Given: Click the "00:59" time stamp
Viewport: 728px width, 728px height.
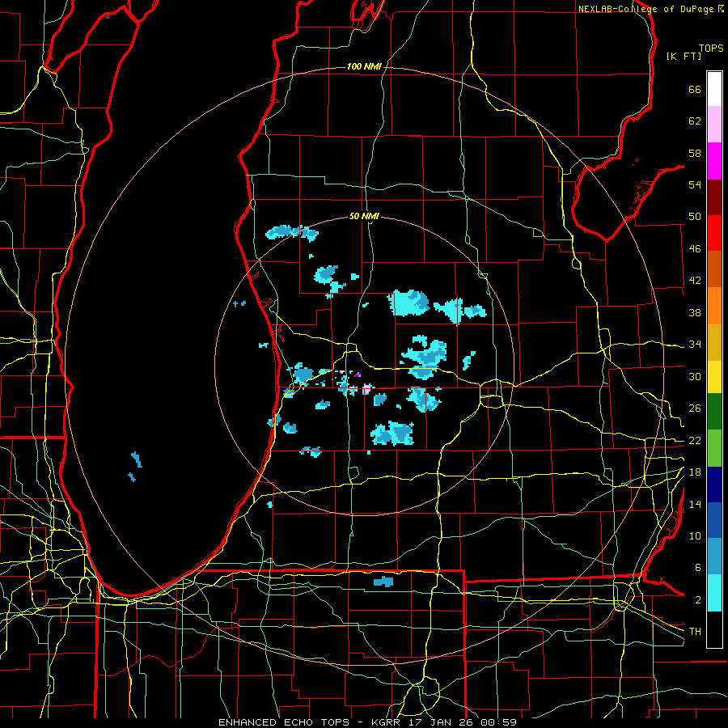Looking at the screenshot, I should point(499,722).
